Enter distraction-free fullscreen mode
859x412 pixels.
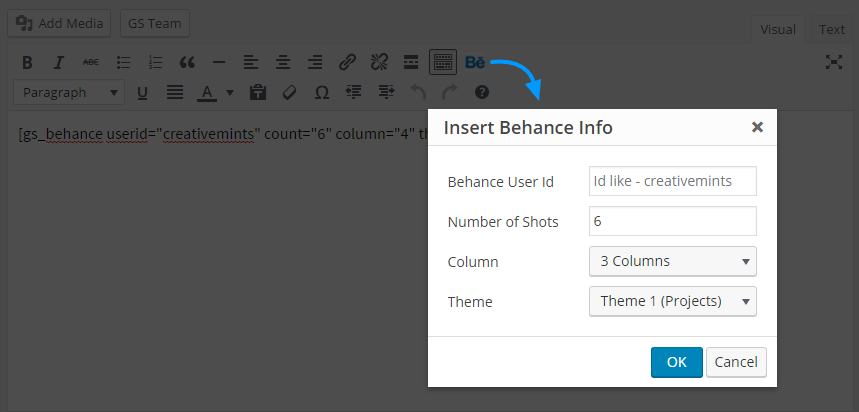point(834,62)
